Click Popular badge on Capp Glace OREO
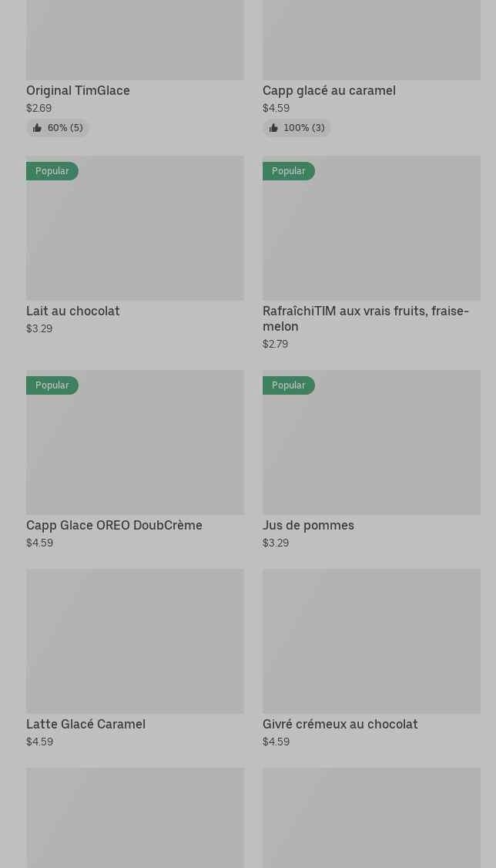 (52, 385)
